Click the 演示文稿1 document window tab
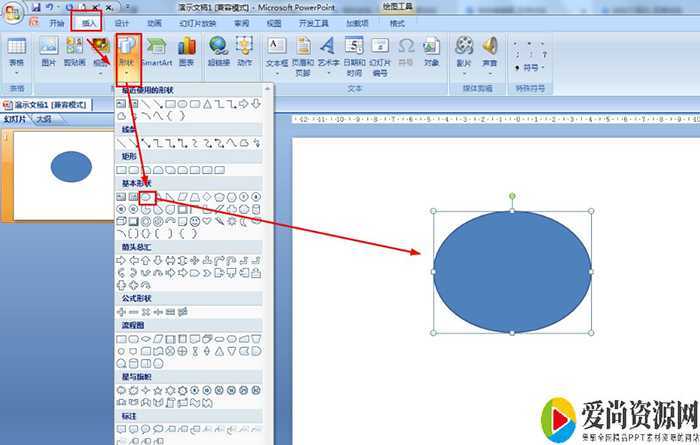This screenshot has height=445, width=700. click(x=47, y=105)
